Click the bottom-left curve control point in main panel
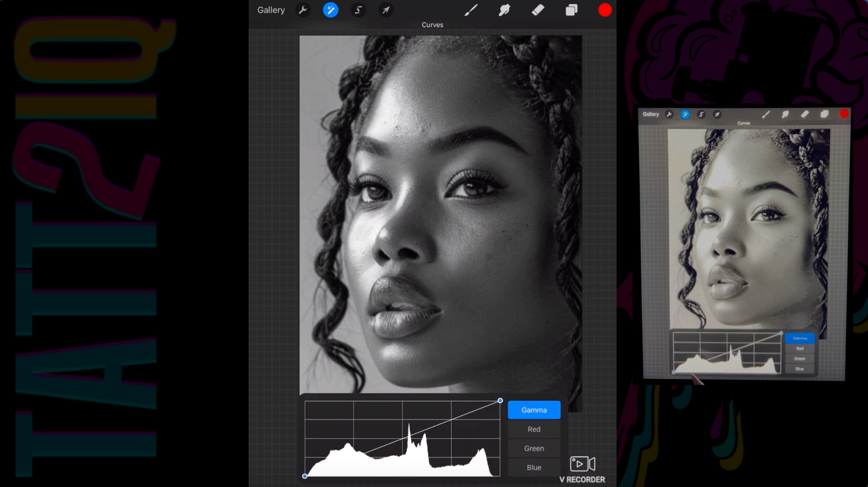This screenshot has height=487, width=868. pyautogui.click(x=305, y=476)
